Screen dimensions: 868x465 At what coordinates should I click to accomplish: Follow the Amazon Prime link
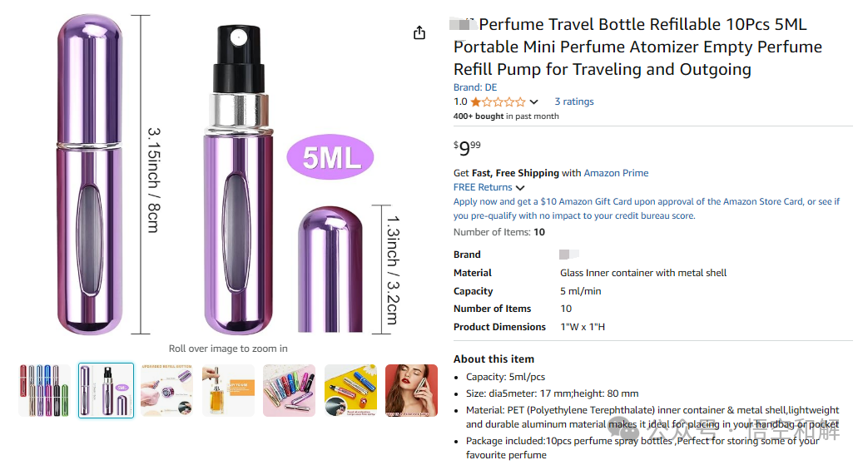coord(616,173)
